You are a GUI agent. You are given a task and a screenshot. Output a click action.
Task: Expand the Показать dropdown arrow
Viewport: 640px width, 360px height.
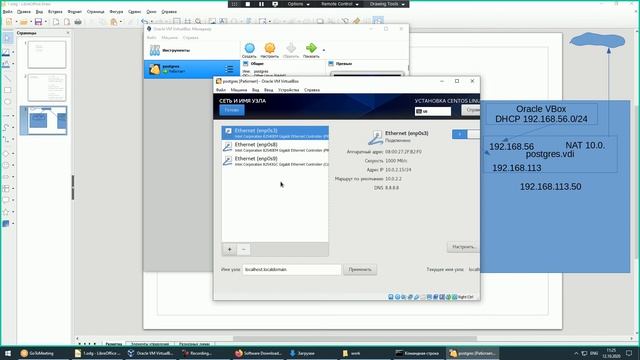pos(324,50)
